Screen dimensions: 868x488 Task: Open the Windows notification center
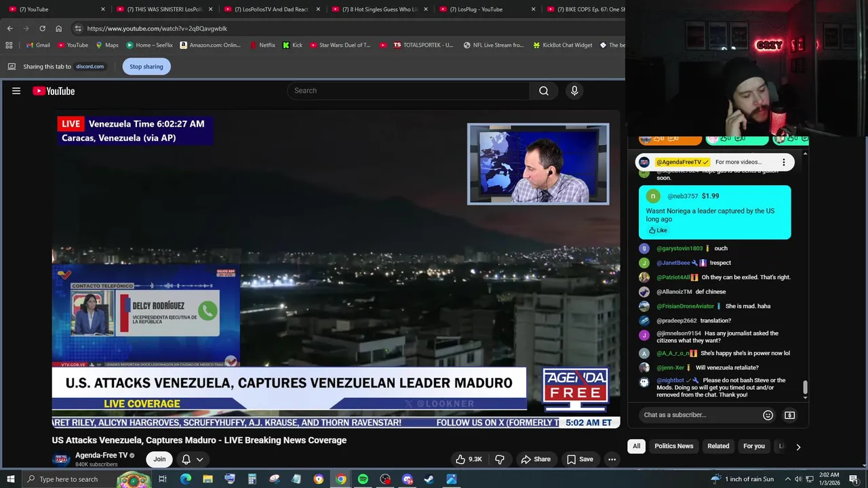coord(854,479)
